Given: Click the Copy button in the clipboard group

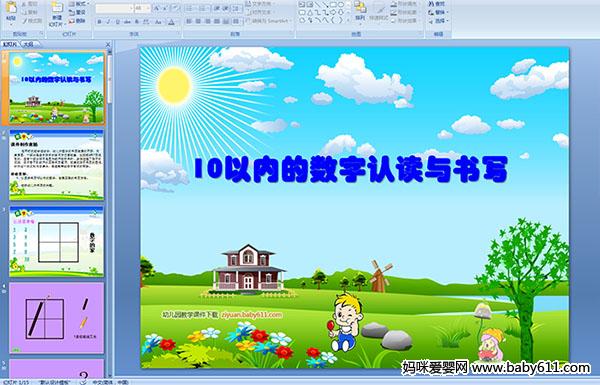Looking at the screenshot, I should pyautogui.click(x=29, y=12).
